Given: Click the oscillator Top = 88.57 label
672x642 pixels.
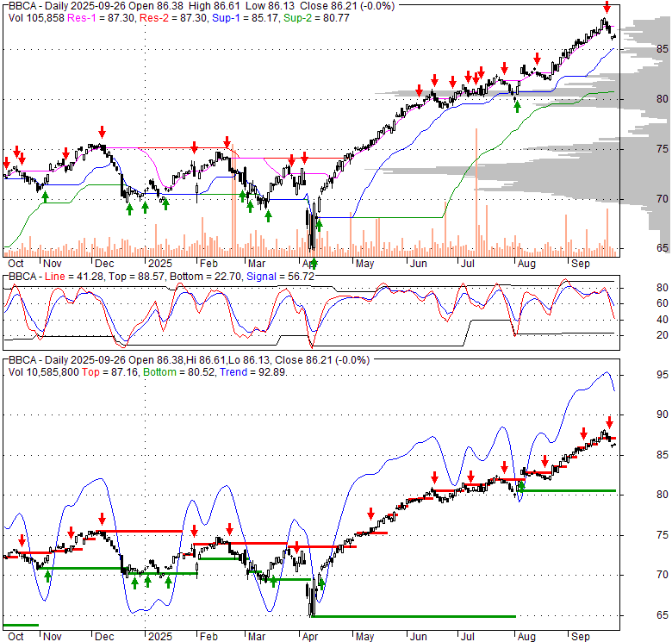Looking at the screenshot, I should [x=136, y=277].
